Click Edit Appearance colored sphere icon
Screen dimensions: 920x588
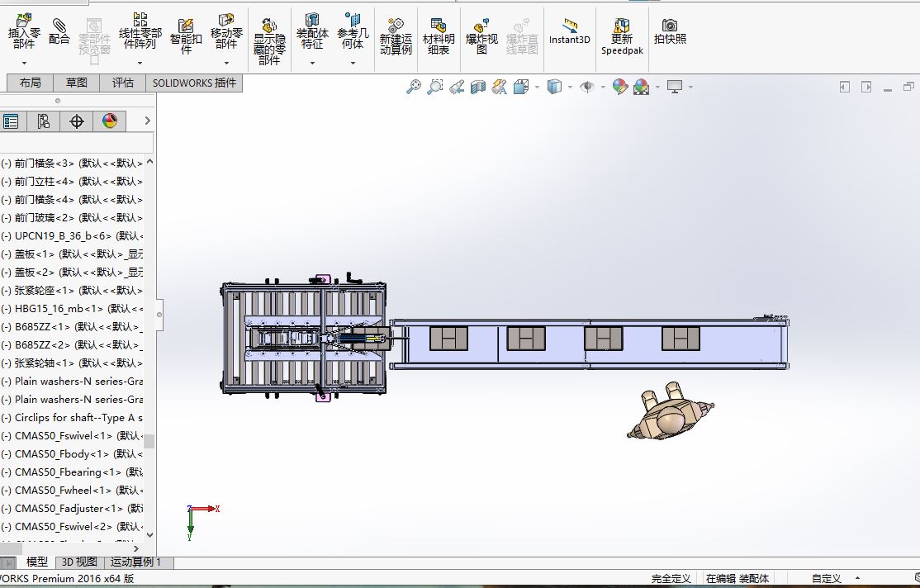pos(619,87)
